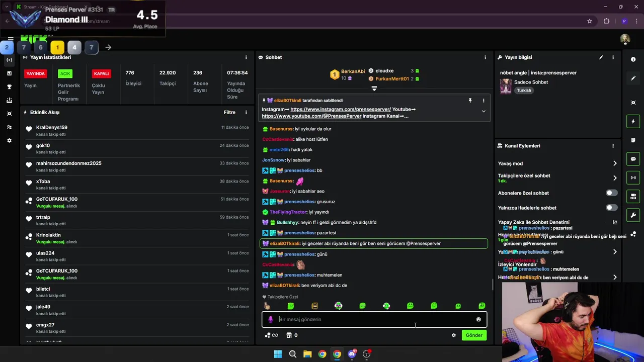Click the purple microphone icon in chat input
This screenshot has width=644, height=362.
tap(270, 319)
